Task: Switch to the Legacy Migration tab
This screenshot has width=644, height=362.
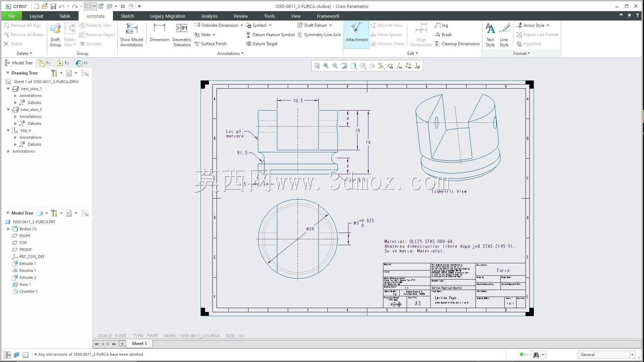Action: pos(168,16)
